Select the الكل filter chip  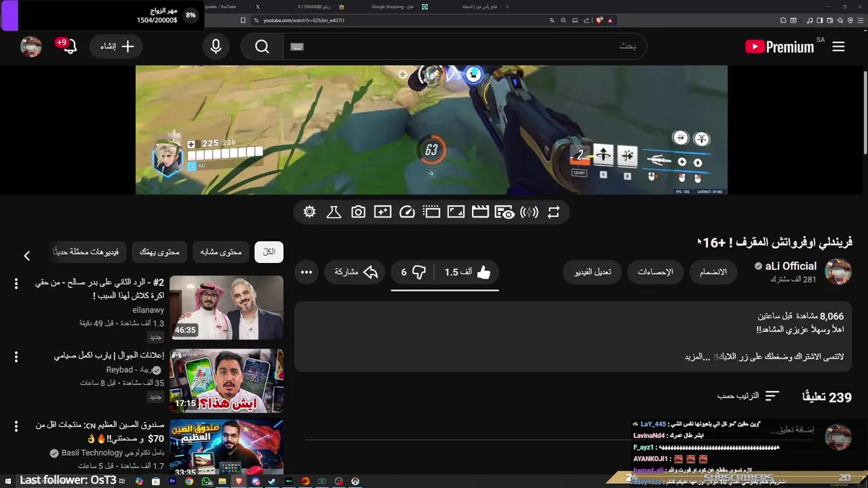269,252
